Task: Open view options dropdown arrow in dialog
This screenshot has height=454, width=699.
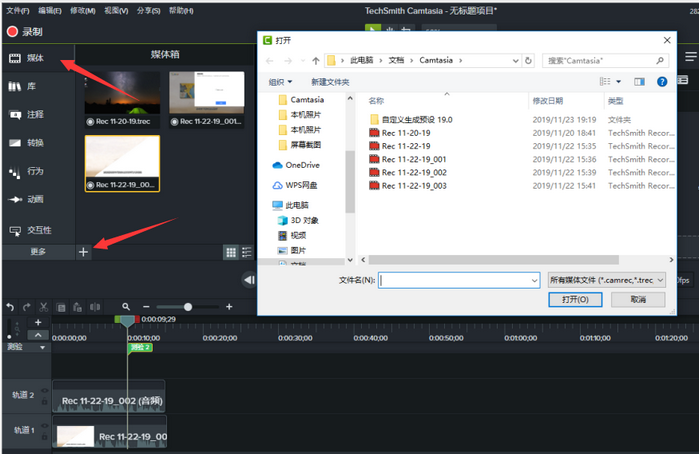Action: [618, 82]
